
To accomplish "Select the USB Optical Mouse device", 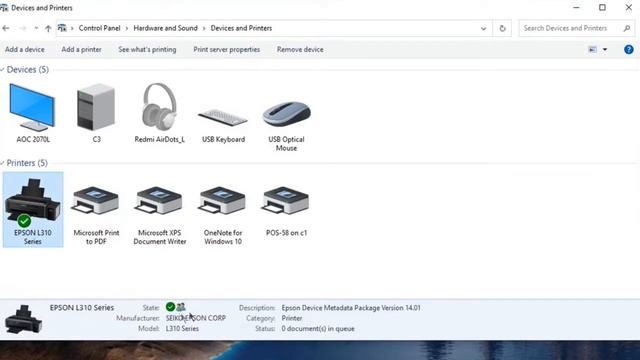I will coord(287,125).
